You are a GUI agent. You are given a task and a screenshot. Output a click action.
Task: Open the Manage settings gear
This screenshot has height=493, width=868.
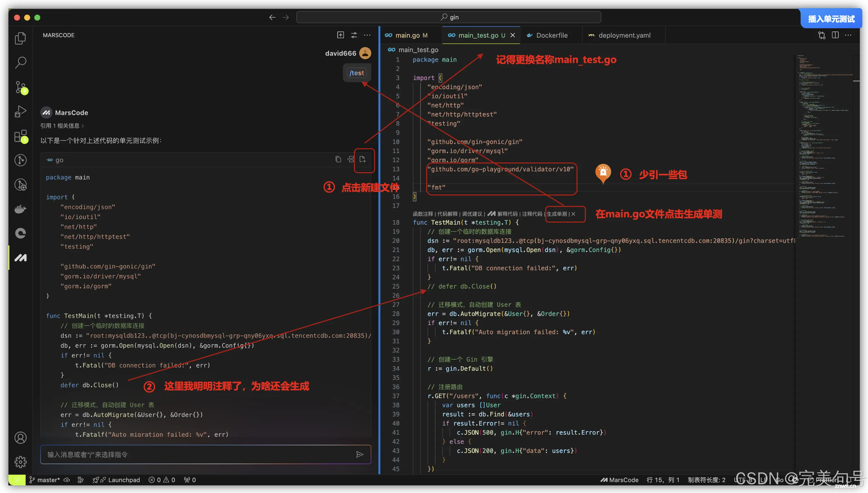(20, 462)
